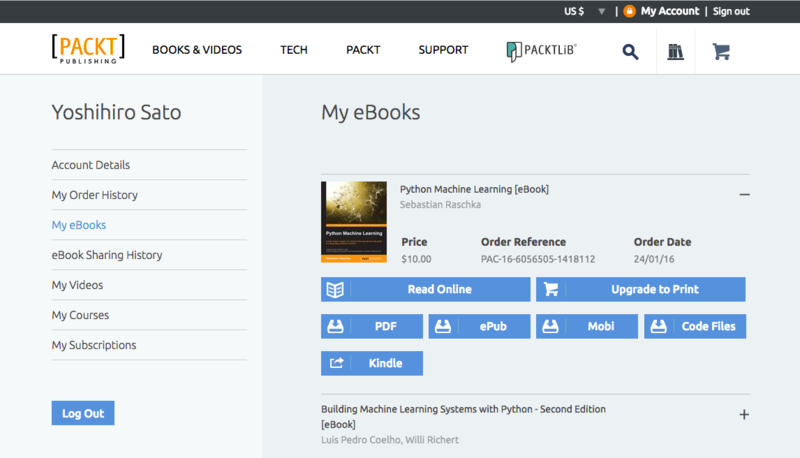The height and width of the screenshot is (458, 800).
Task: Click the download icon beside ePub
Action: [443, 326]
